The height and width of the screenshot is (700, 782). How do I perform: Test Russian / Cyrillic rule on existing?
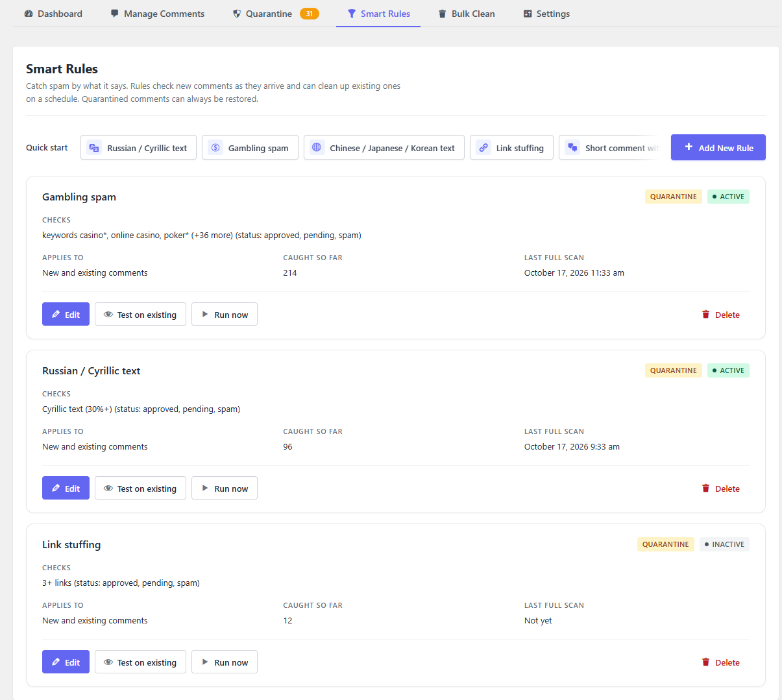coord(140,488)
